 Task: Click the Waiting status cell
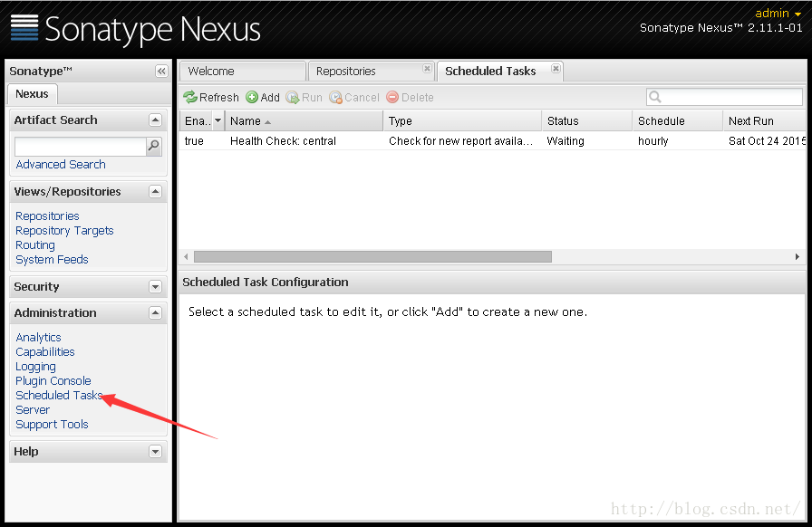coord(565,141)
